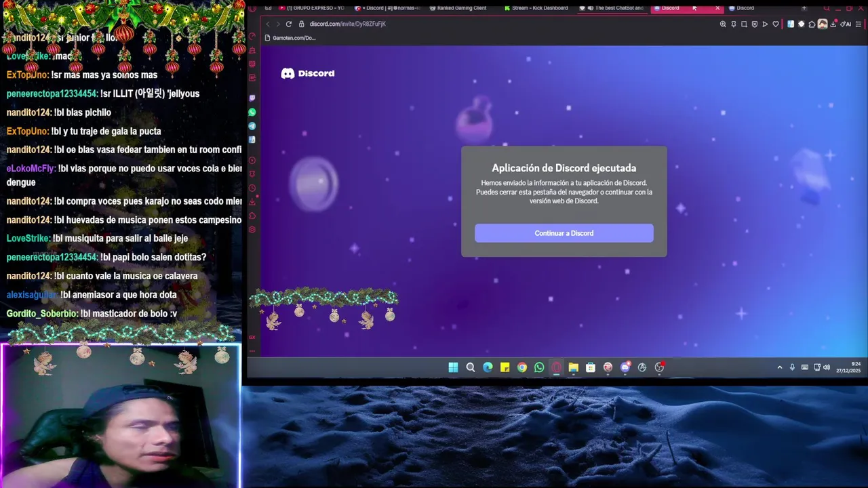The width and height of the screenshot is (868, 488).
Task: Expand hidden system tray icons
Action: pos(780,367)
